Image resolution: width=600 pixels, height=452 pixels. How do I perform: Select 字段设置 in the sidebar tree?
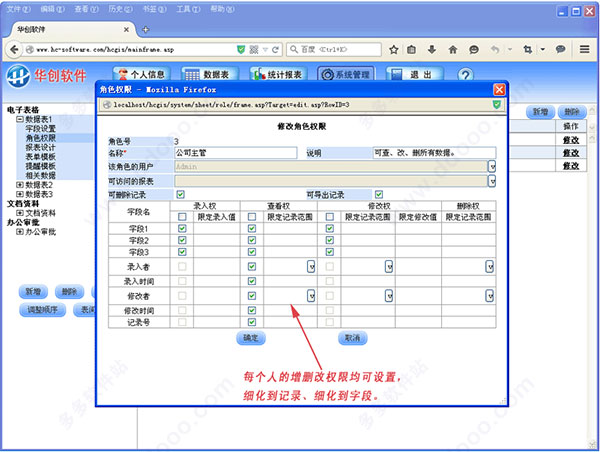[41, 129]
